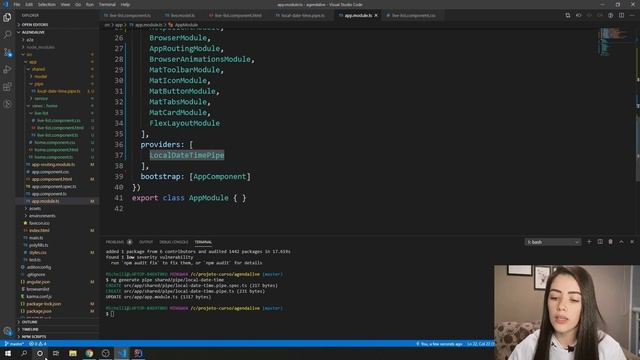Open the Edit menu
Image resolution: width=640 pixels, height=360 pixels.
(x=29, y=4)
